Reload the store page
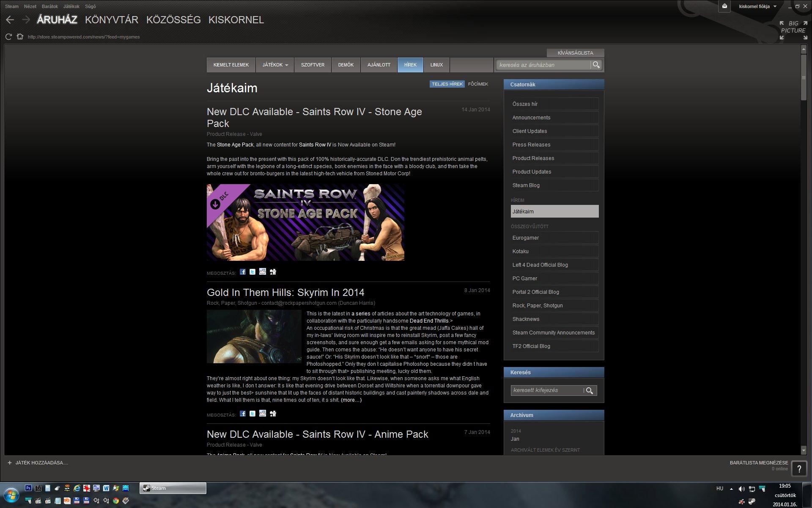812x508 pixels. [x=8, y=37]
